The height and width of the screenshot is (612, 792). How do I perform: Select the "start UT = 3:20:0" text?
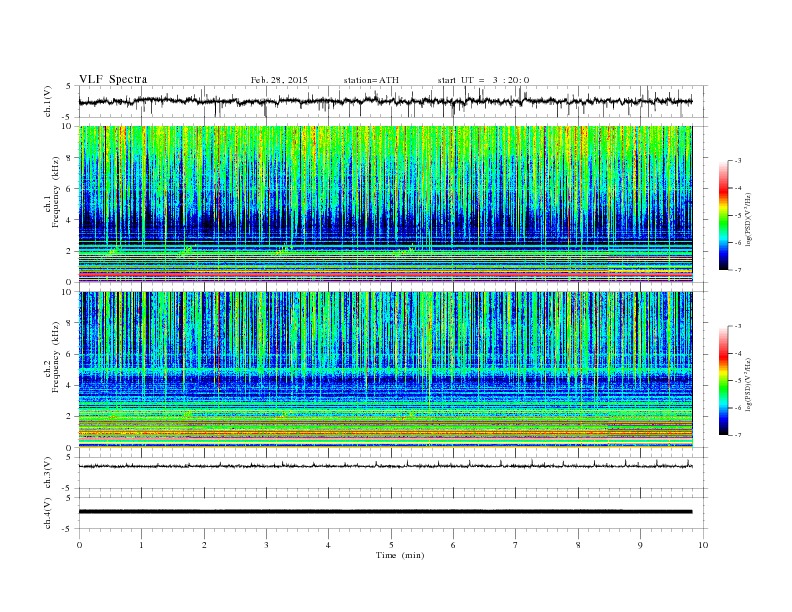(x=483, y=80)
